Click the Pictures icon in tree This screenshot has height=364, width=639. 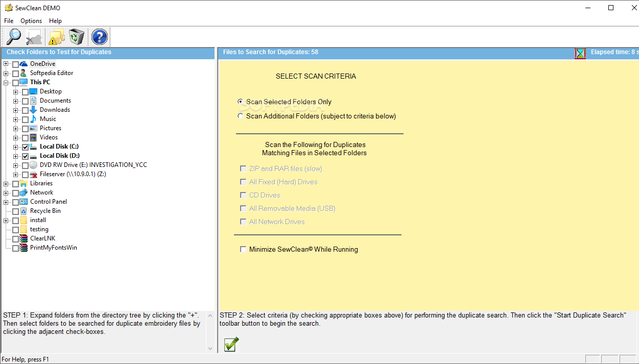(x=33, y=128)
